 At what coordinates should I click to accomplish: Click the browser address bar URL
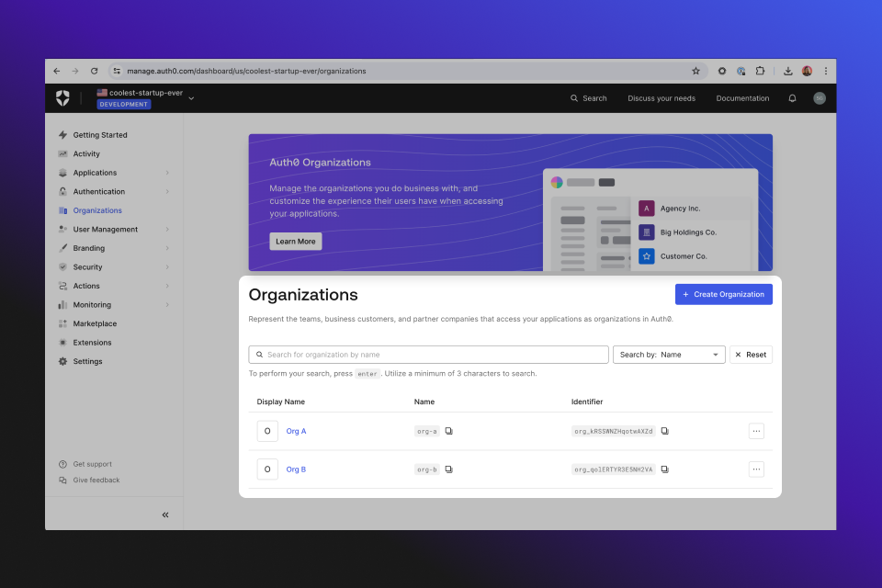pos(246,71)
